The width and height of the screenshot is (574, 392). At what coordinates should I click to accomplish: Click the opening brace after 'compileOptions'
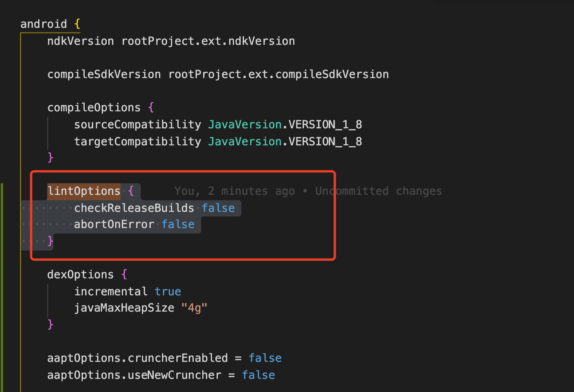(151, 107)
